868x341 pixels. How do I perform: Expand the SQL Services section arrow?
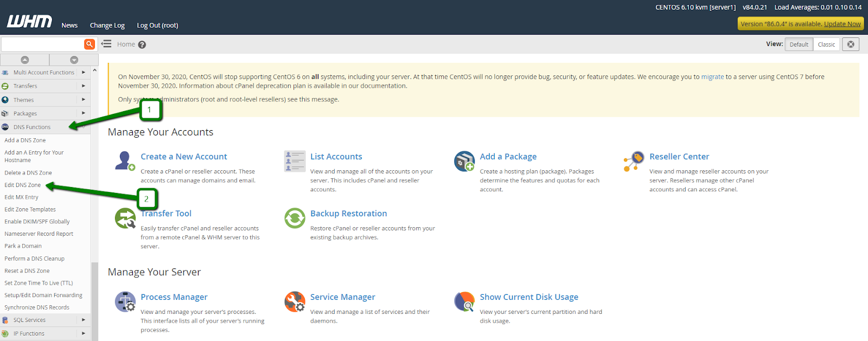coord(84,320)
